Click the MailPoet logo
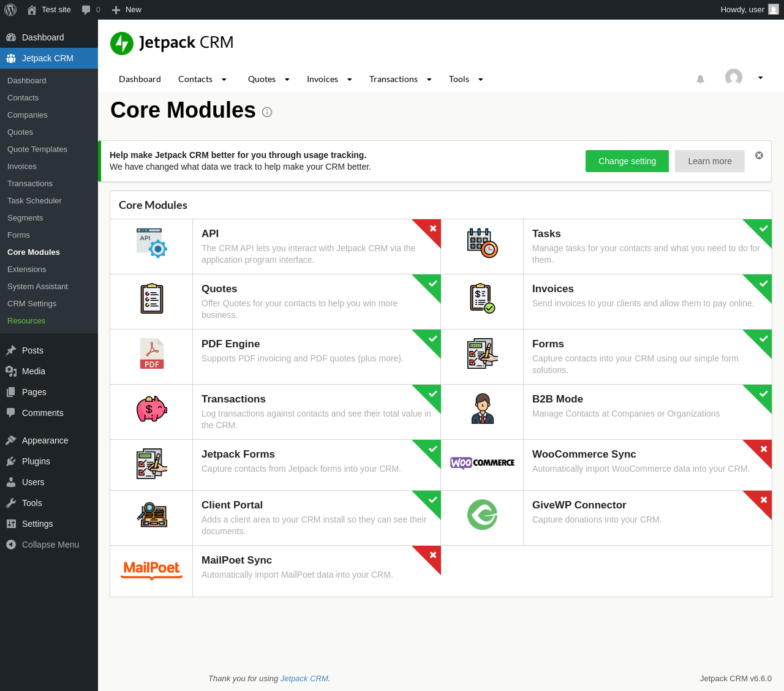784x691 pixels. coord(151,570)
